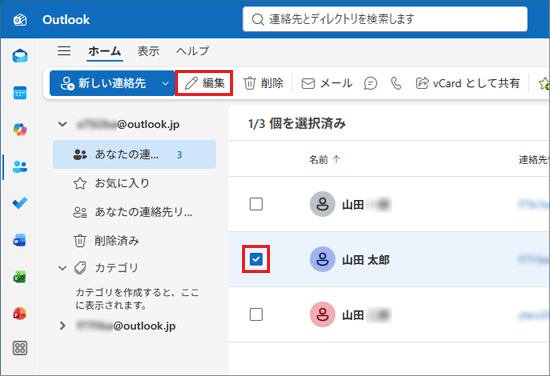Open PowerPoint from the app rail
The image size is (550, 376).
click(x=20, y=314)
